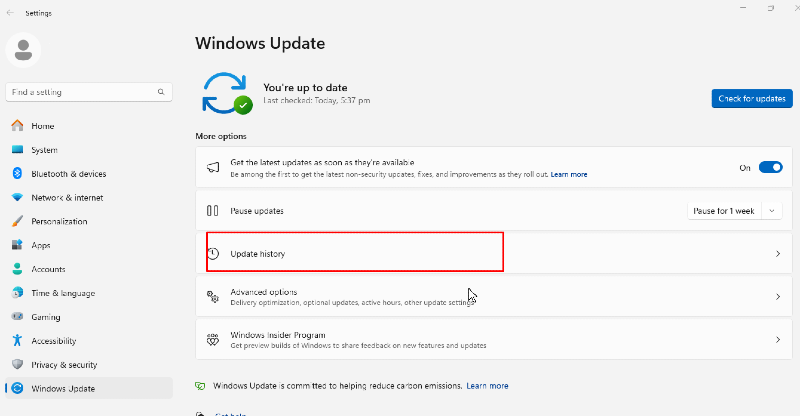This screenshot has width=800, height=416.
Task: Turn off get latest updates toggle
Action: tap(770, 167)
